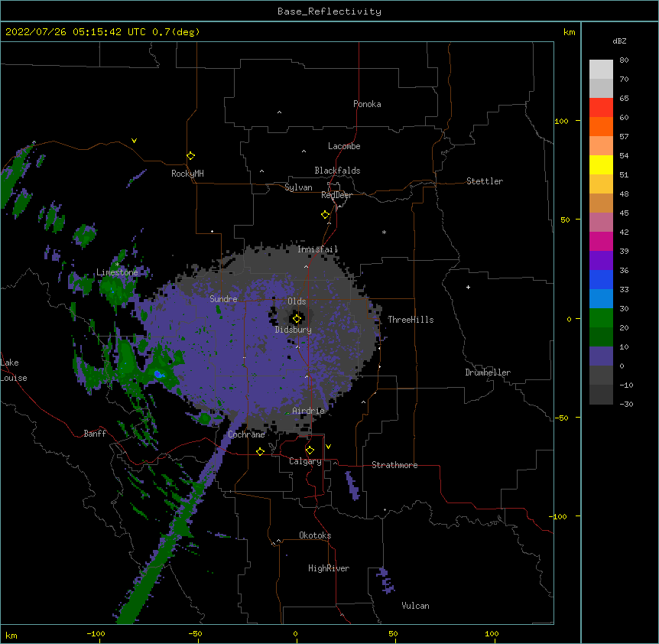Click the -50 tick label on right axis
The height and width of the screenshot is (644, 659).
pyautogui.click(x=561, y=418)
